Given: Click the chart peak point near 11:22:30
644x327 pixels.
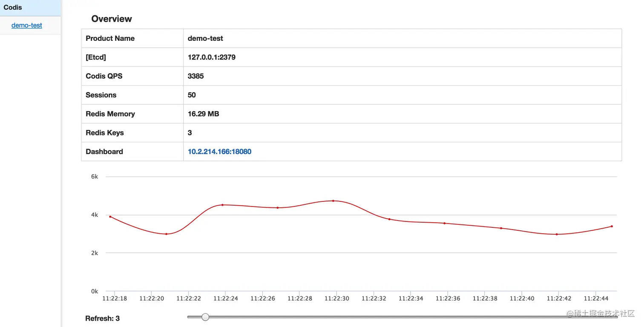Looking at the screenshot, I should (x=333, y=201).
